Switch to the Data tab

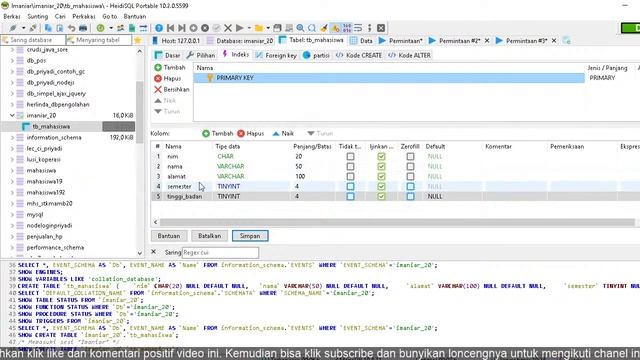362,40
